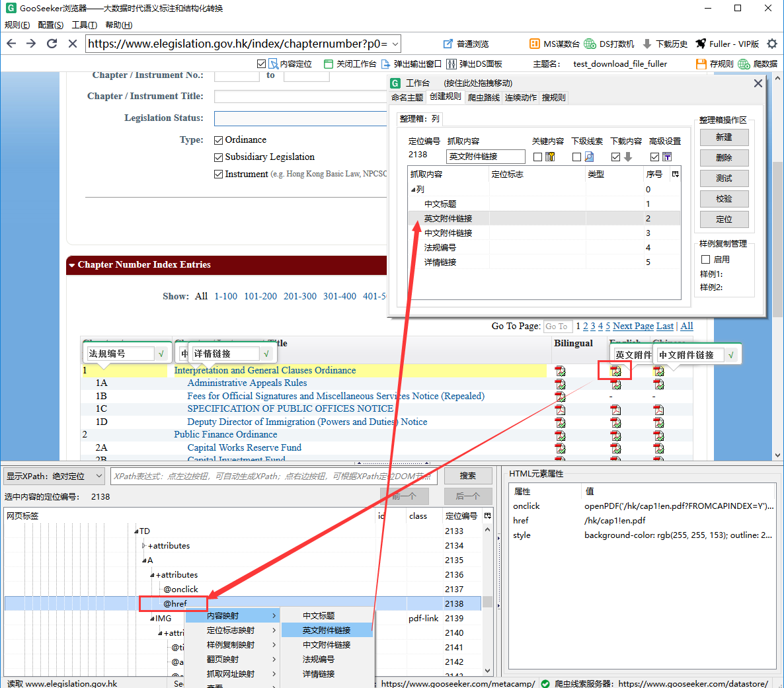
Task: Collapse the A node in DOM tree
Action: pyautogui.click(x=144, y=560)
